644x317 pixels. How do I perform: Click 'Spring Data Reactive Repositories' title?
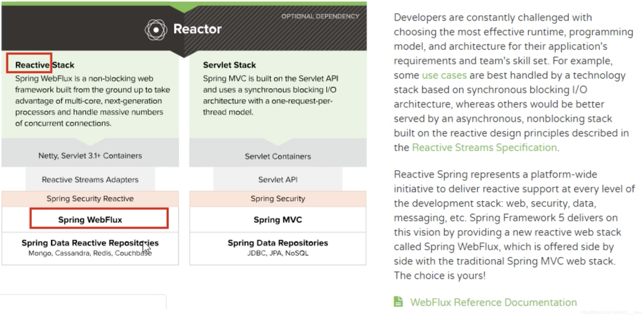90,243
